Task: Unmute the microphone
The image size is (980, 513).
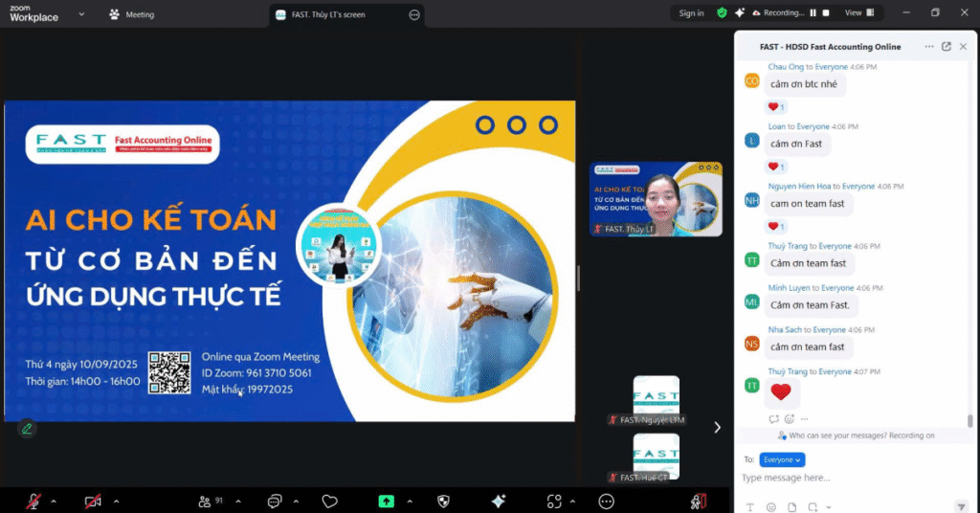Action: point(33,501)
